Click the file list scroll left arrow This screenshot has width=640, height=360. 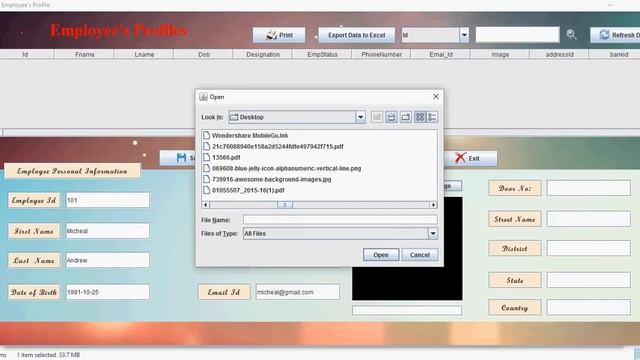(206, 204)
